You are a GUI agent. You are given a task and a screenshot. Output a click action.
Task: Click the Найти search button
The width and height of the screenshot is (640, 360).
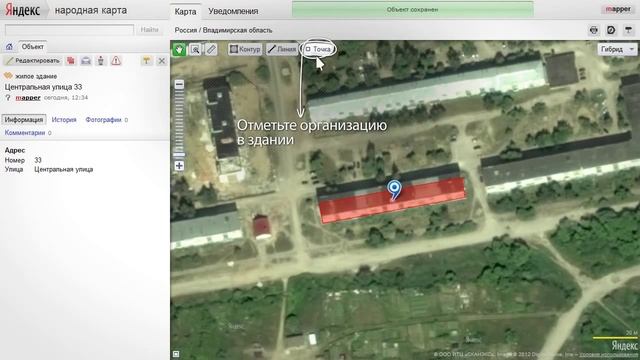click(149, 30)
